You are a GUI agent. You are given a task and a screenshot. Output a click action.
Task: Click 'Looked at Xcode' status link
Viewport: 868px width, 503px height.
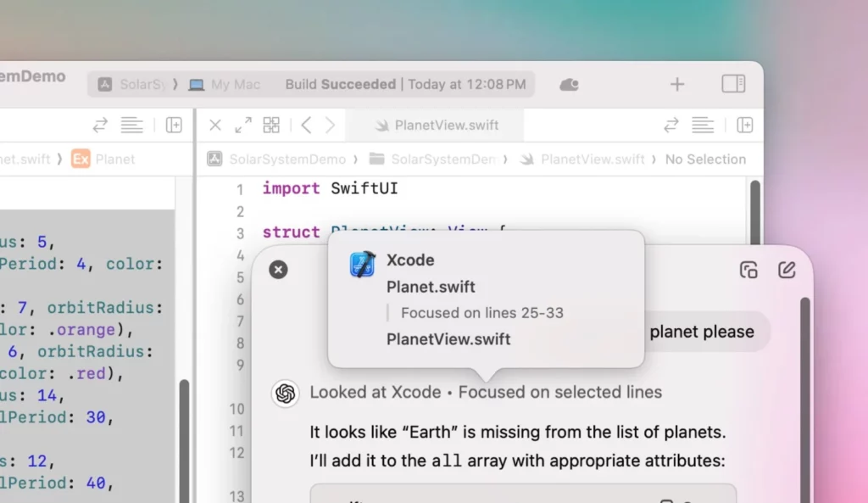click(376, 392)
